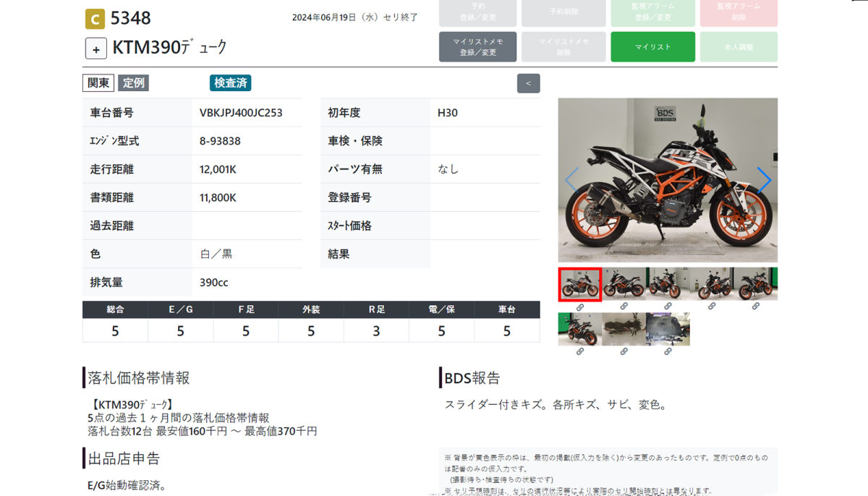
Task: Click the yellow C grade badge
Action: click(95, 19)
